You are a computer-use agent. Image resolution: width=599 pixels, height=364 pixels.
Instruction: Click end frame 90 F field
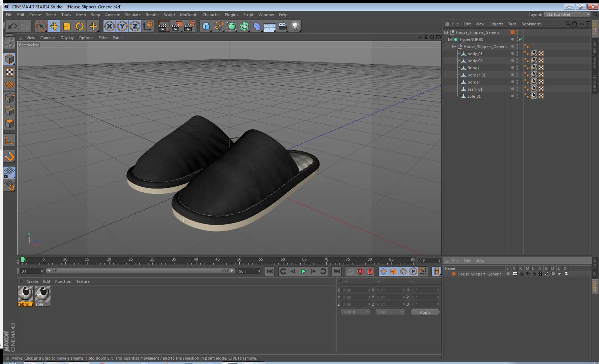pyautogui.click(x=249, y=271)
